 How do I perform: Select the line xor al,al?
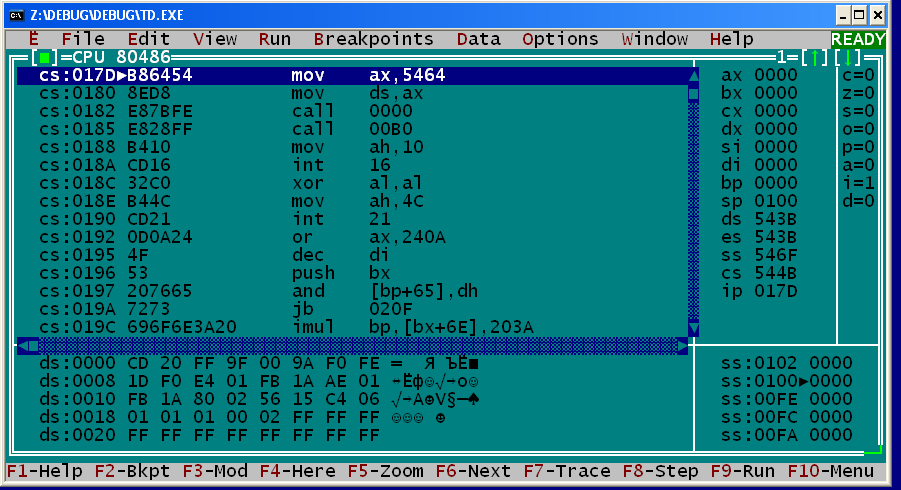(352, 183)
